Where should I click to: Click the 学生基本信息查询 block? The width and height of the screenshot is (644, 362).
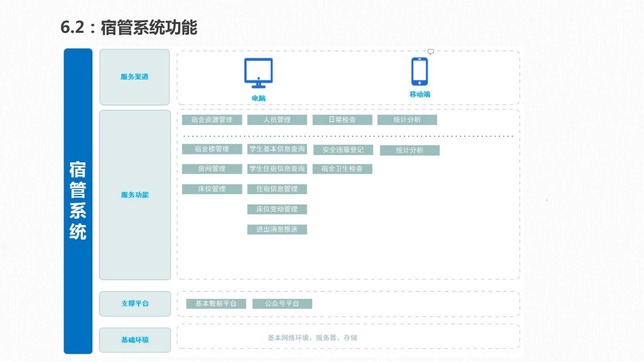(277, 149)
